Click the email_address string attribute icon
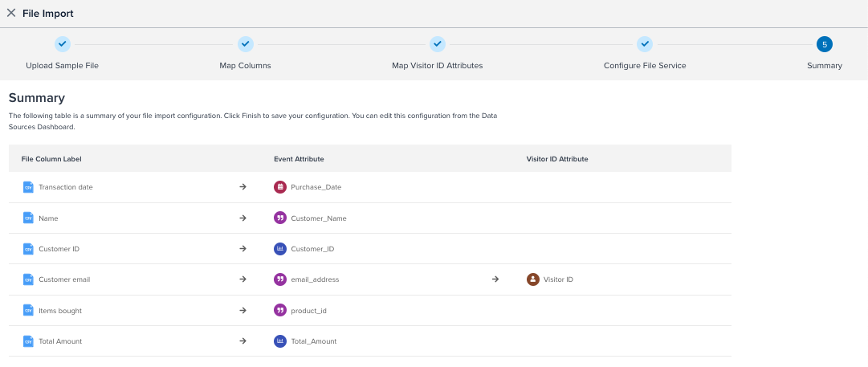 [280, 279]
